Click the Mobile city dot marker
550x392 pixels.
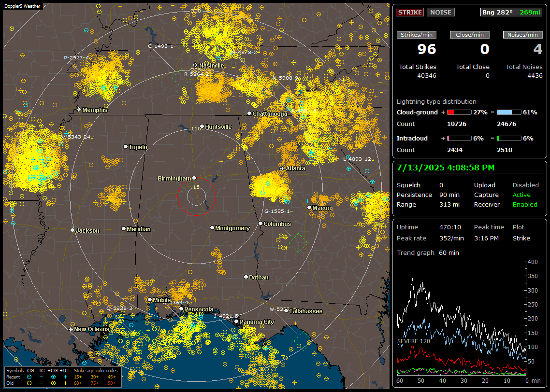pyautogui.click(x=150, y=299)
